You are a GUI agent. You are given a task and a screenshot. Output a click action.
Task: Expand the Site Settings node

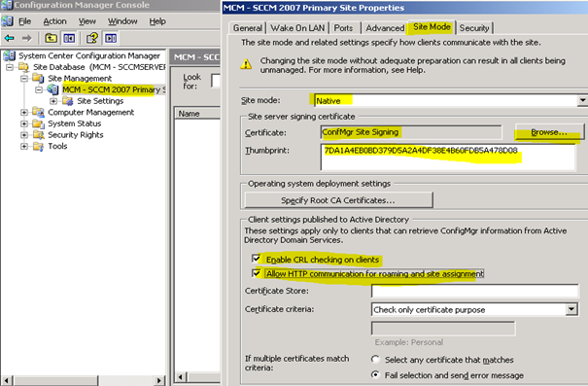53,101
